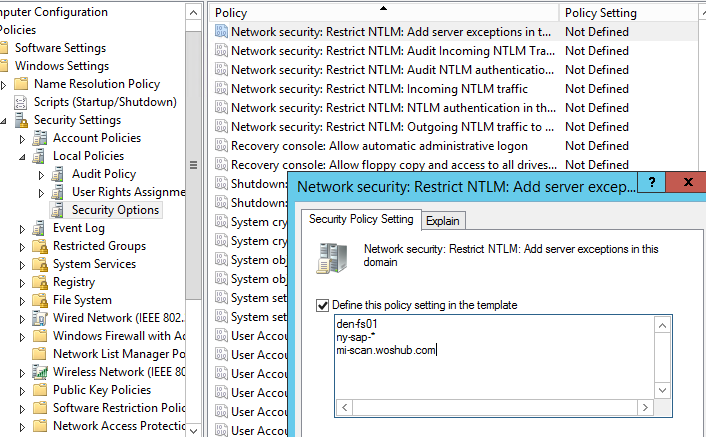
Task: Select Recovery console floppy copy policy
Action: (x=394, y=165)
